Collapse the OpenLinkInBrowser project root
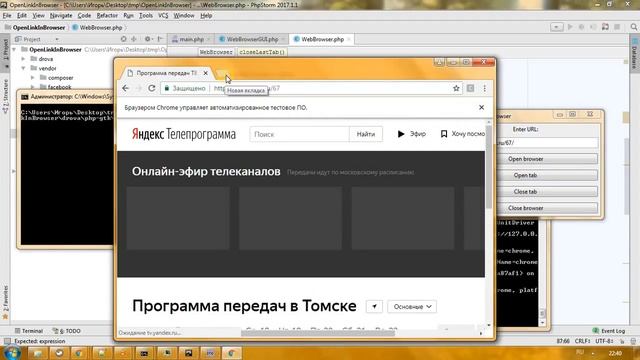The image size is (640, 360). (14, 49)
